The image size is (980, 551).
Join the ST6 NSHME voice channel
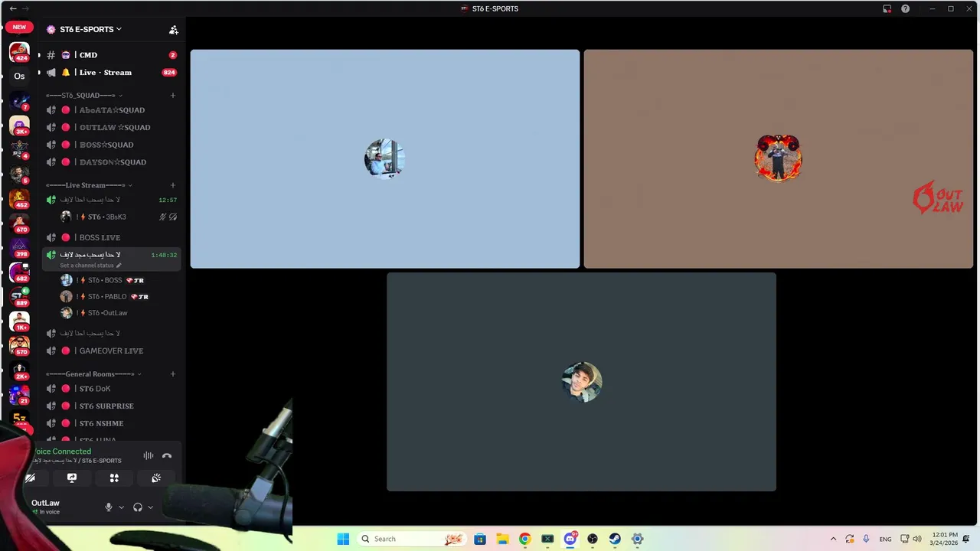pyautogui.click(x=111, y=423)
